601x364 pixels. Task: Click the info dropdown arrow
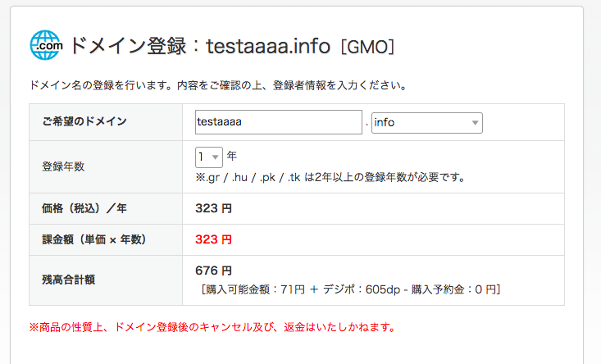(475, 123)
